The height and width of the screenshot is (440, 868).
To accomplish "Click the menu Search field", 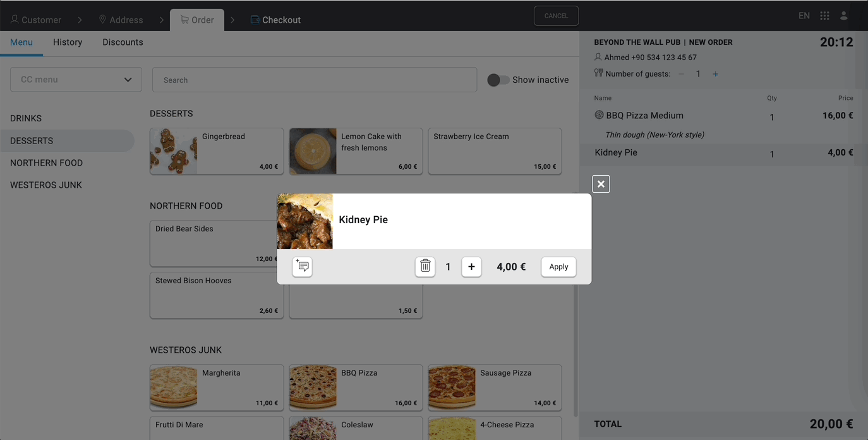I will coord(314,80).
